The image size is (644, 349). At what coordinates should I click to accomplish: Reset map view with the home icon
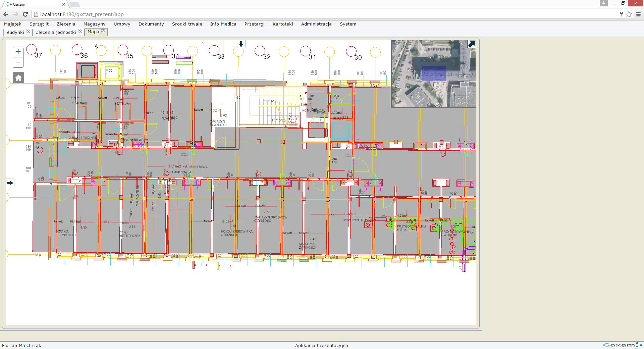click(x=18, y=78)
